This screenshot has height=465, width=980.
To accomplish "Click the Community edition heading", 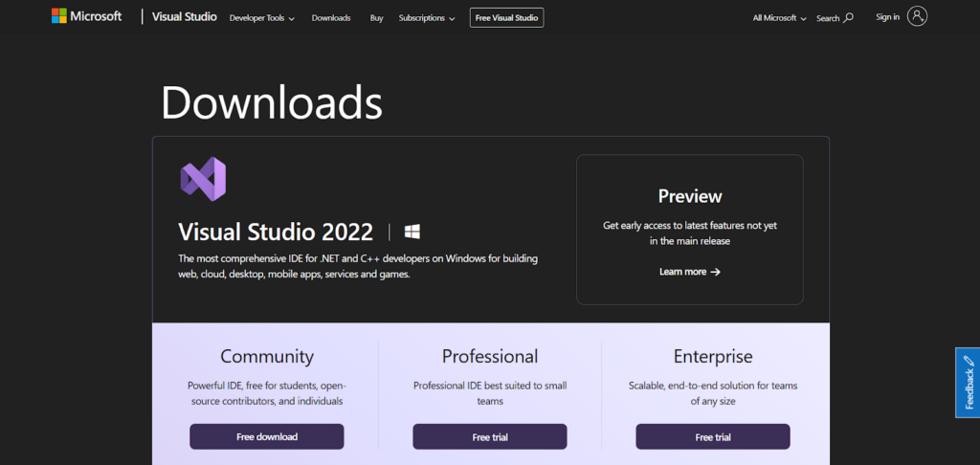I will tap(267, 356).
